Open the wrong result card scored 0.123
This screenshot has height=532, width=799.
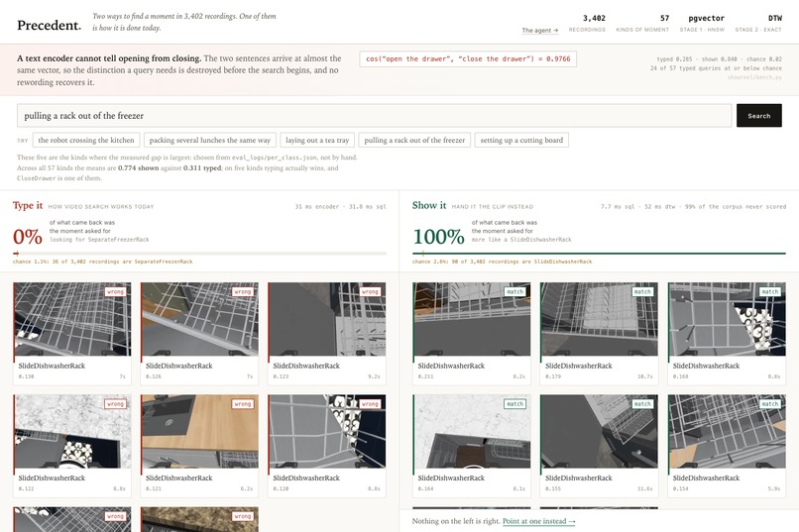(x=326, y=333)
